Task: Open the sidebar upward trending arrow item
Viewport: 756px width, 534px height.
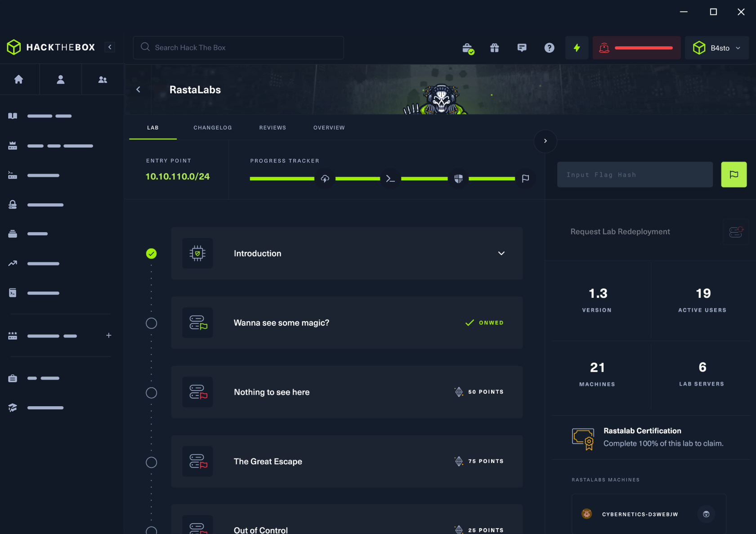Action: tap(13, 264)
